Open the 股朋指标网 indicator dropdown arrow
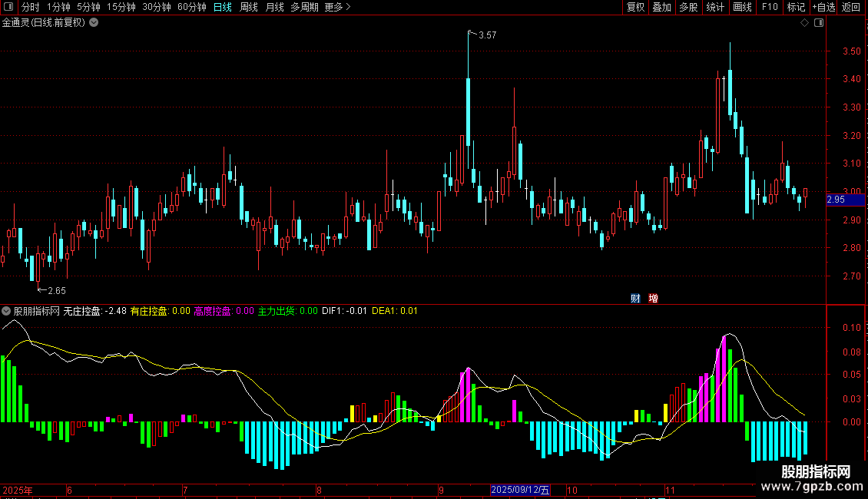Viewport: 868px width, 499px height. (7, 311)
